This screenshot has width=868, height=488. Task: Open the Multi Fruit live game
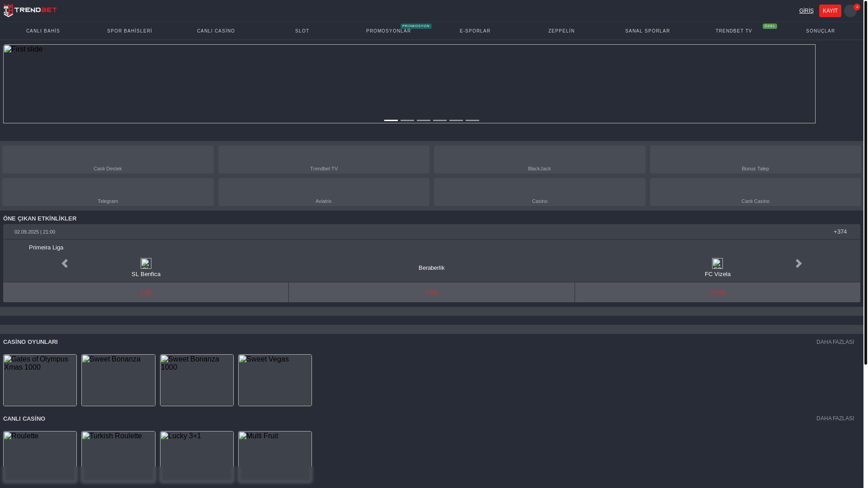tap(275, 457)
